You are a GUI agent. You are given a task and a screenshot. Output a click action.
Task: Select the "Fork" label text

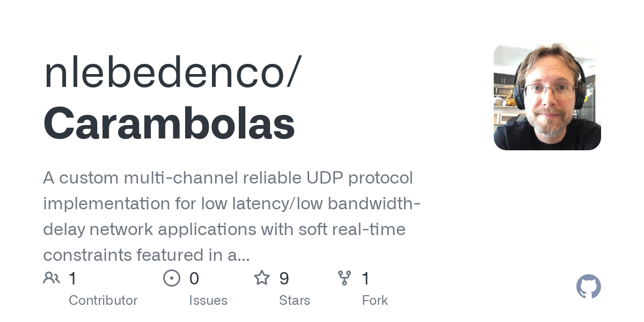tap(375, 301)
